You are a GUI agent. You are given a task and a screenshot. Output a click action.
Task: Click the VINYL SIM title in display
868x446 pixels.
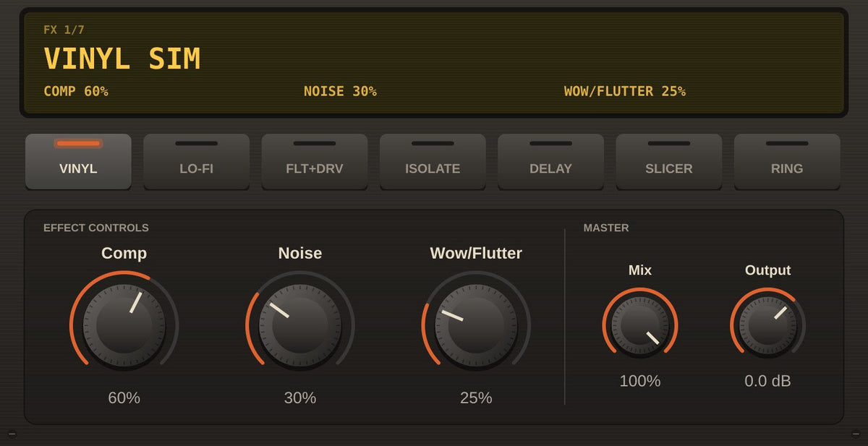click(x=122, y=59)
